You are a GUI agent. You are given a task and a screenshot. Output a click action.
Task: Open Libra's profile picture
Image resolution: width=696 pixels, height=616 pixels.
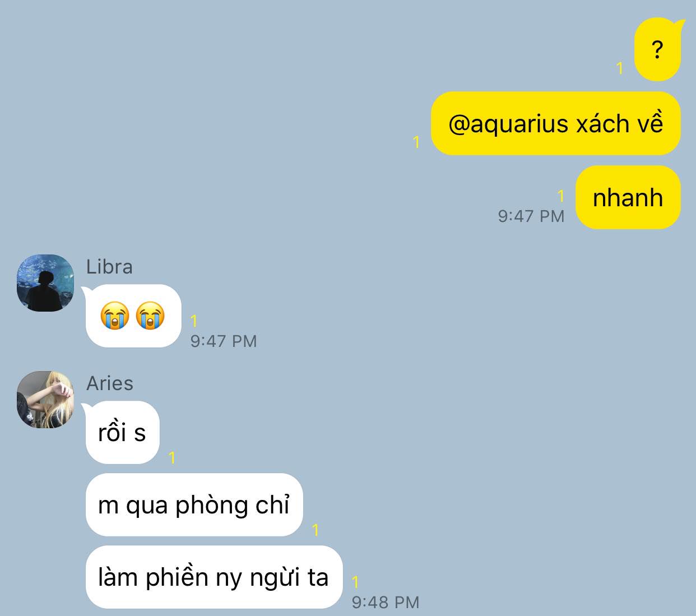(45, 283)
